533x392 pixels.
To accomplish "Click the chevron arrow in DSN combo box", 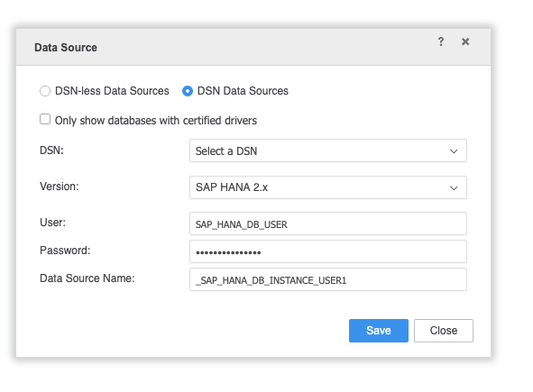I will (x=454, y=151).
